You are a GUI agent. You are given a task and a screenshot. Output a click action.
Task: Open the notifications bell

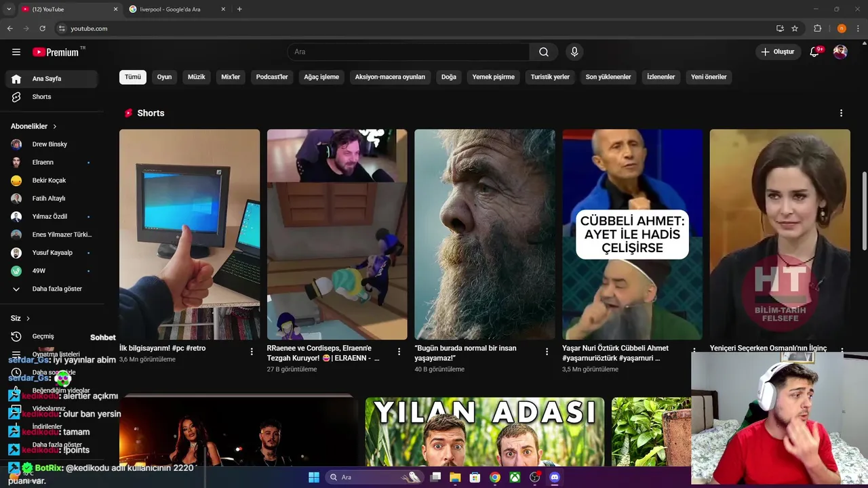click(814, 52)
